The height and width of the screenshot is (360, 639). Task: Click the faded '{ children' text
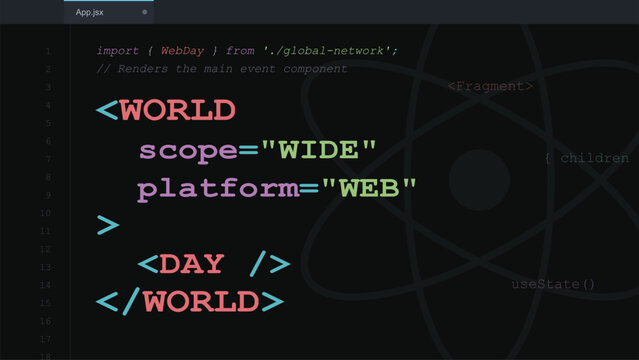(587, 158)
